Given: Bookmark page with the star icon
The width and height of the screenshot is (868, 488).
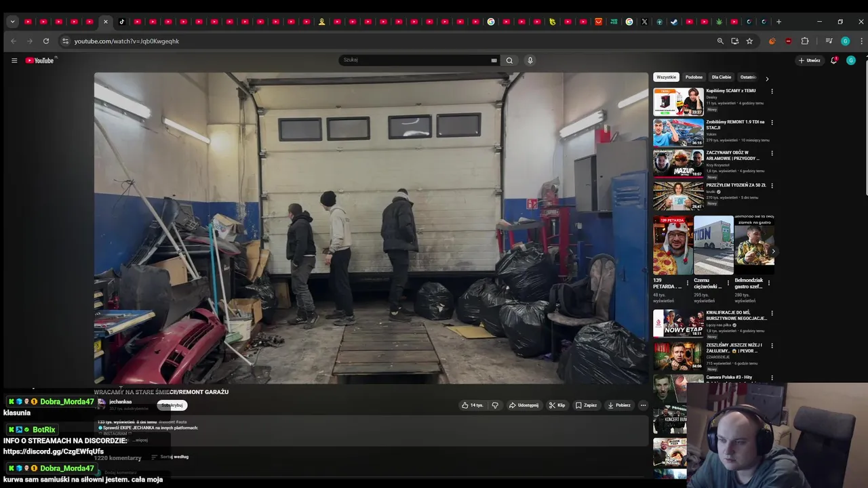Looking at the screenshot, I should [749, 41].
